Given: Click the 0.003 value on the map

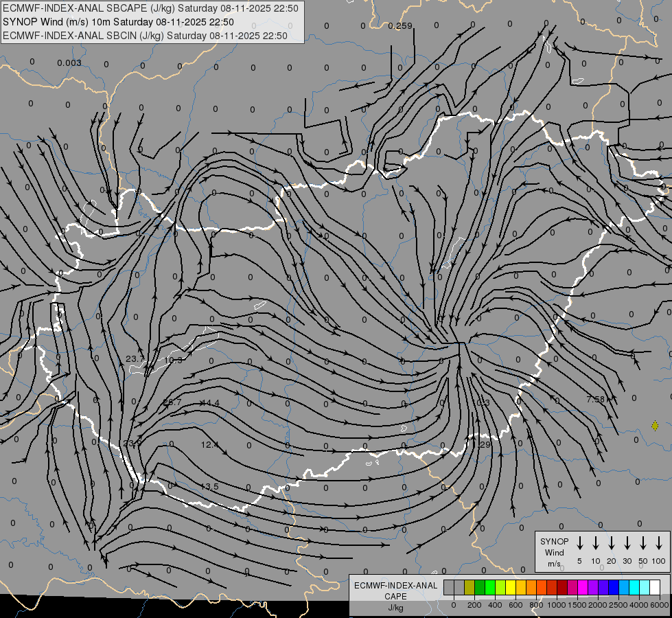Looking at the screenshot, I should click(69, 63).
